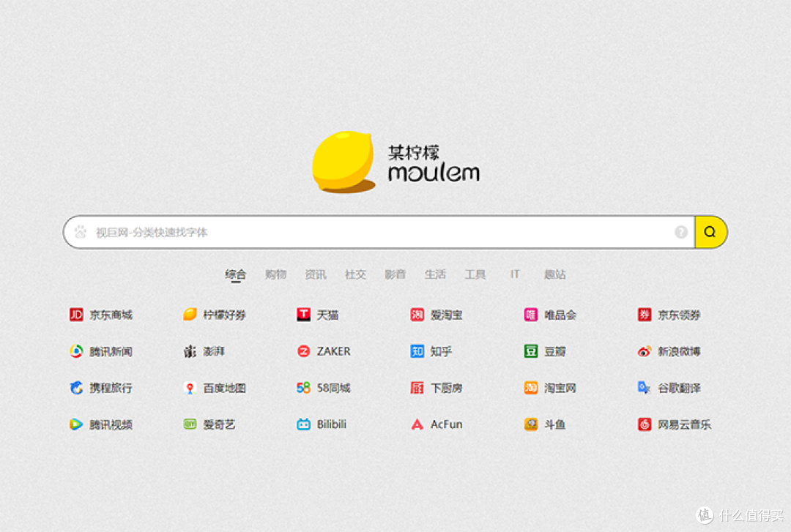
Task: Select the IT tab
Action: point(515,274)
